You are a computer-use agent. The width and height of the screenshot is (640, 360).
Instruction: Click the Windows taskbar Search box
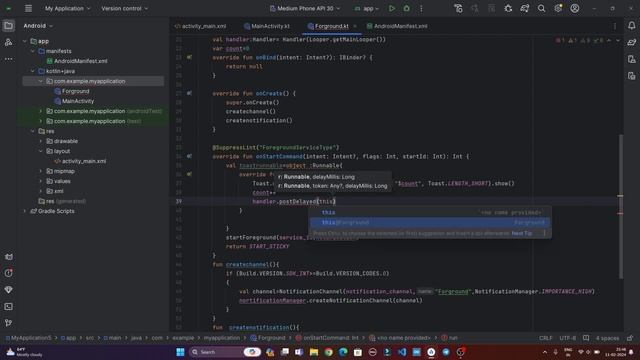225,352
